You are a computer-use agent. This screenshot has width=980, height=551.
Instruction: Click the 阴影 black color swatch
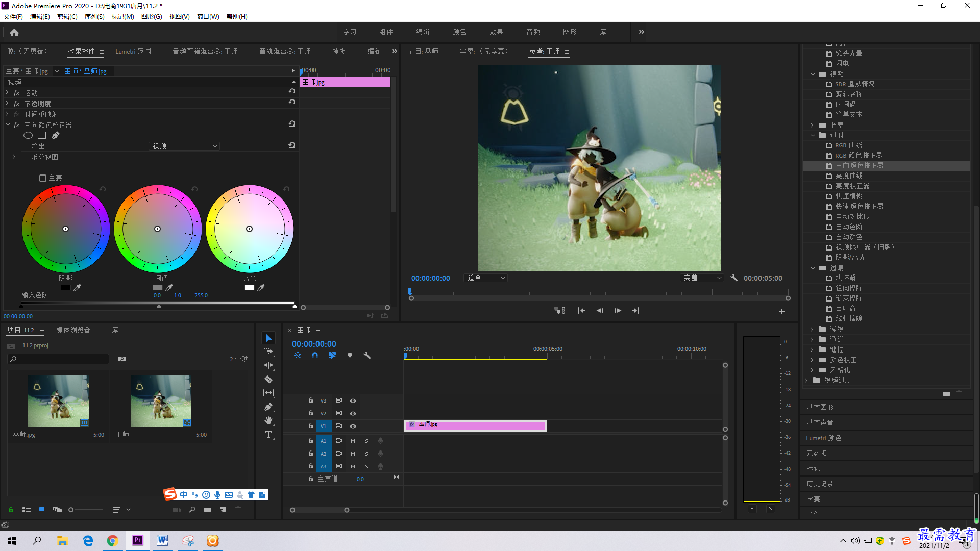pos(66,288)
